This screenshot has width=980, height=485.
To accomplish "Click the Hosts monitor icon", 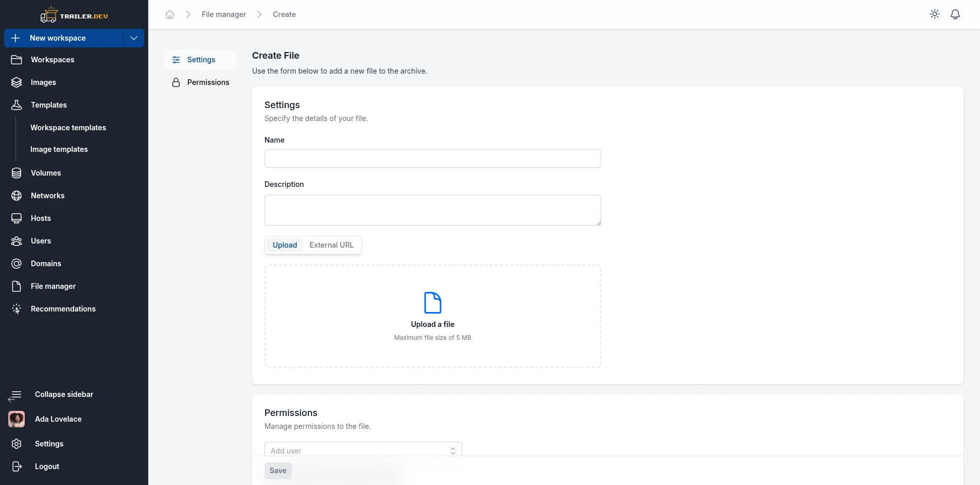I will click(16, 218).
